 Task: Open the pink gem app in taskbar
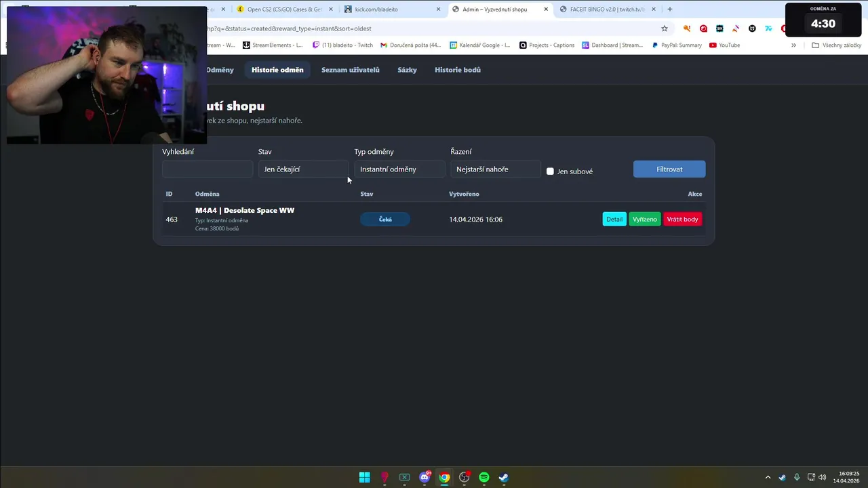click(x=384, y=477)
